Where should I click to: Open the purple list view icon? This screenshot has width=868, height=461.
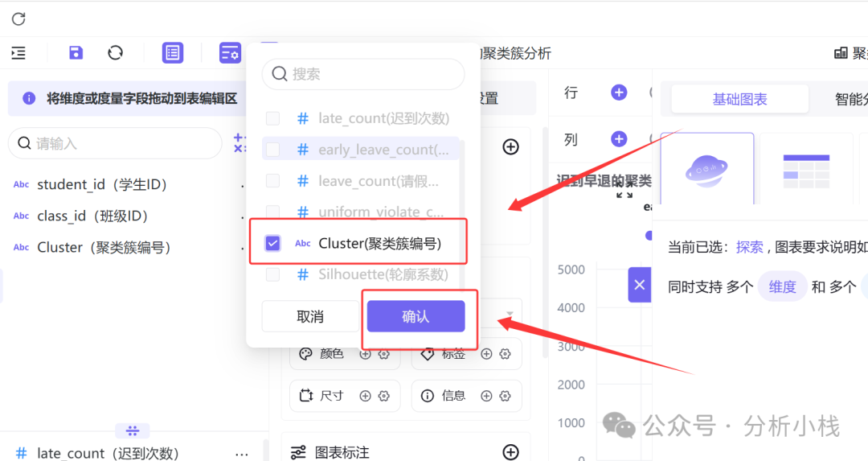(173, 52)
